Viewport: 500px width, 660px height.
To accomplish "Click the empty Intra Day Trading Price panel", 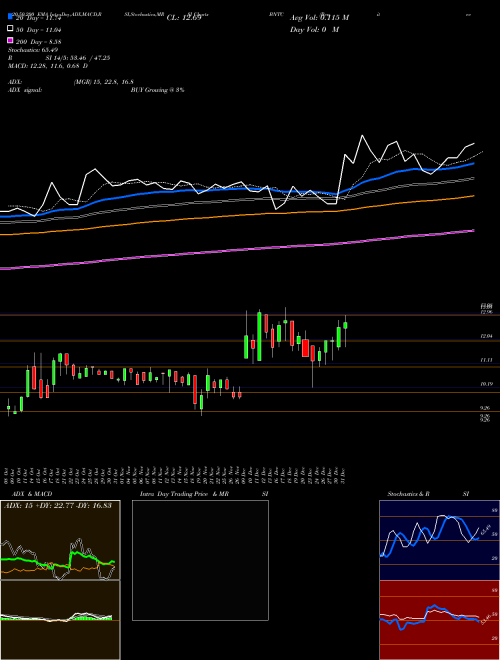I will point(200,560).
